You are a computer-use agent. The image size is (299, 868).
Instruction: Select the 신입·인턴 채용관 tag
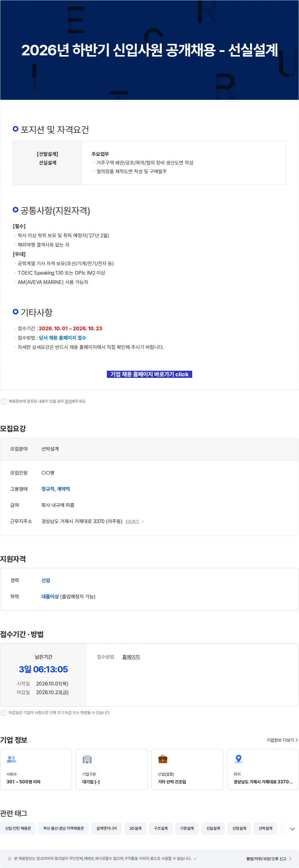pyautogui.click(x=18, y=828)
